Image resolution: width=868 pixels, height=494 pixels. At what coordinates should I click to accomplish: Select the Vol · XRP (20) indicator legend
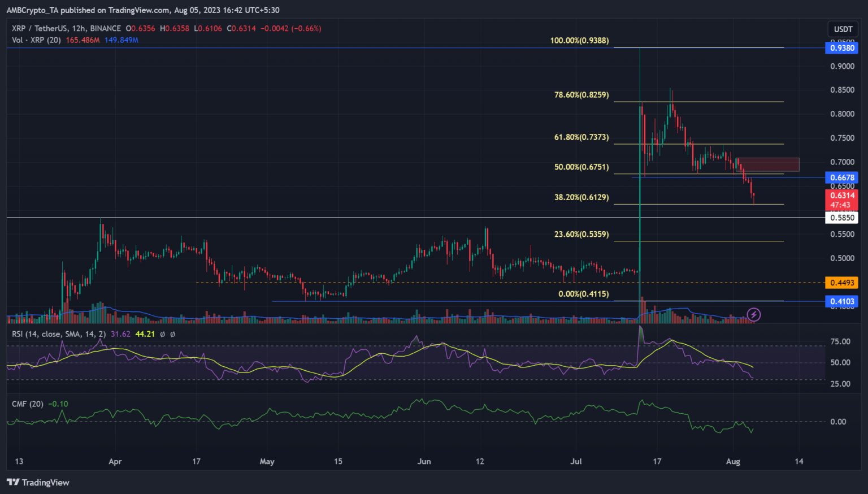(x=37, y=40)
